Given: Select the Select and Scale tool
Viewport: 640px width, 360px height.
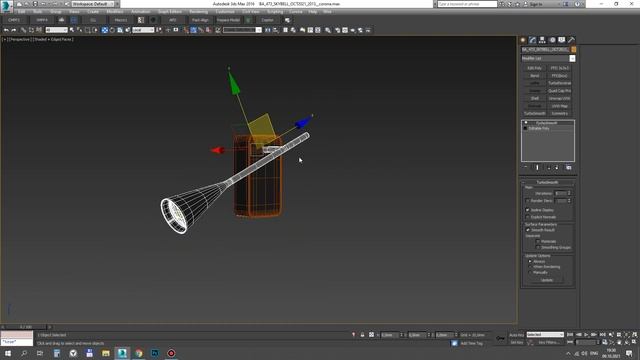Looking at the screenshot, I should coord(120,30).
